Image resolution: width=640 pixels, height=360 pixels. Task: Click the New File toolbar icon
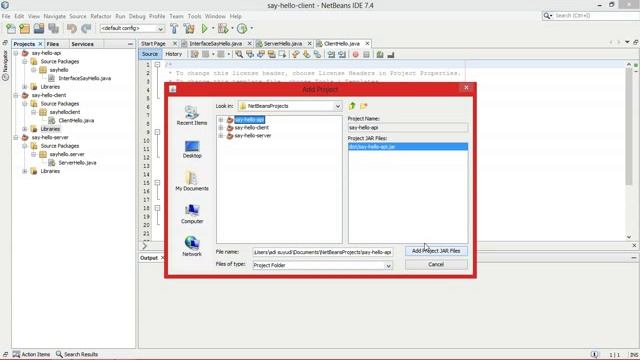pos(11,28)
